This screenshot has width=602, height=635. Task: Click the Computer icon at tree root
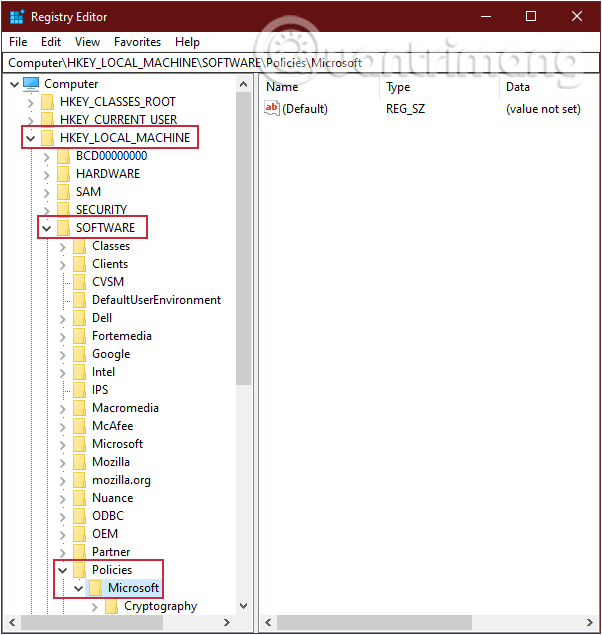[x=31, y=84]
